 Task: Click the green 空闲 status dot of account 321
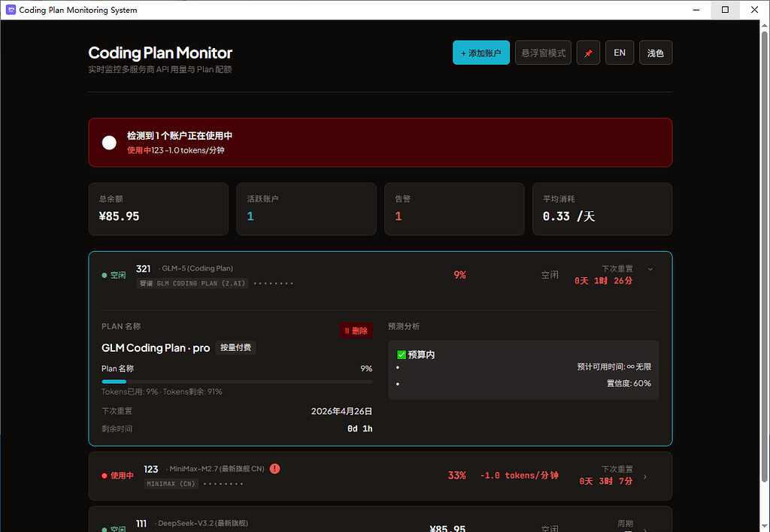(104, 275)
